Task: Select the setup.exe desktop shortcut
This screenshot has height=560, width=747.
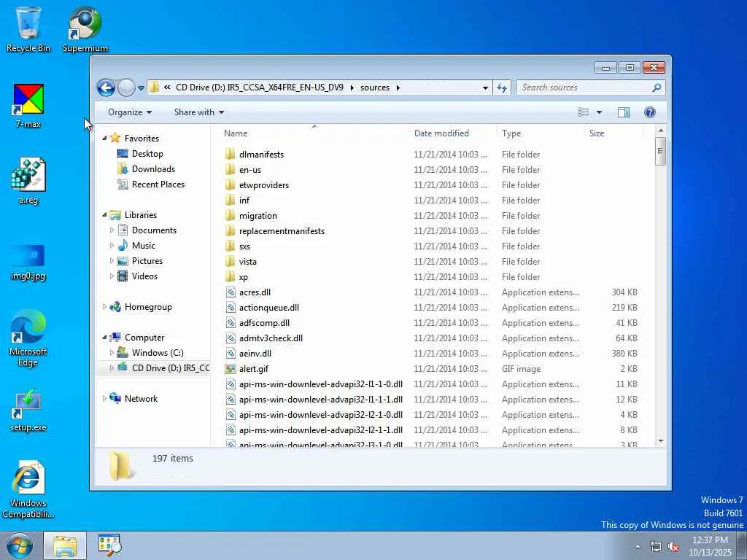Action: tap(28, 411)
